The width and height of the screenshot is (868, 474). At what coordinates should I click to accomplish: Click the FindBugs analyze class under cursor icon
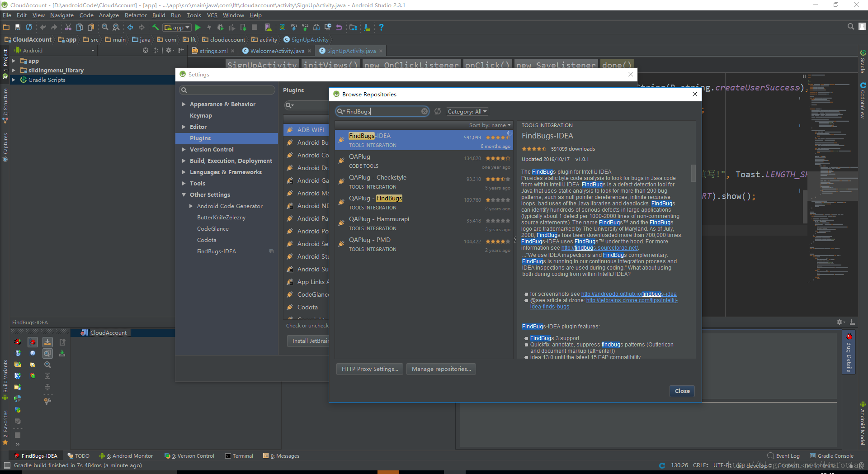pyautogui.click(x=18, y=353)
